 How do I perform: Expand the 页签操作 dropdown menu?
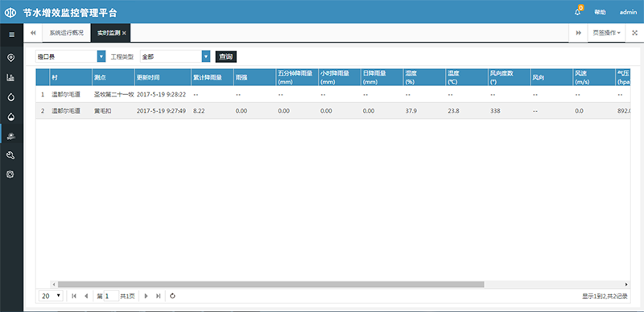pyautogui.click(x=606, y=33)
